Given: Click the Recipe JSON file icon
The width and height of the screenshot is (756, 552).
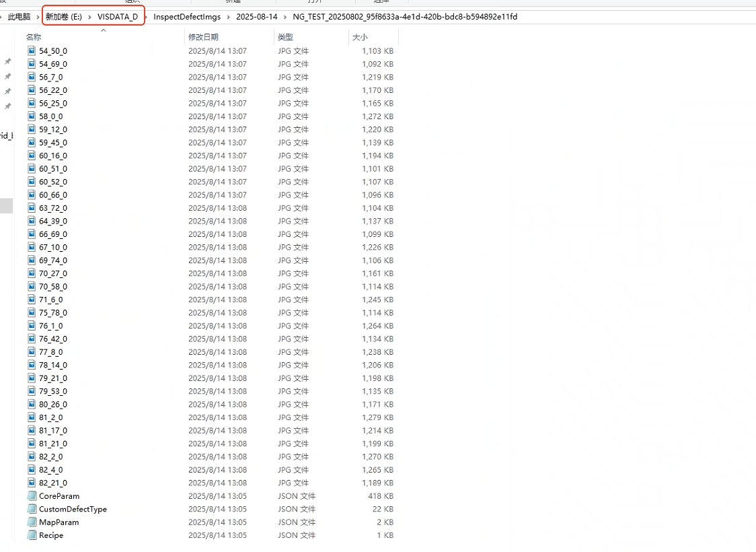Looking at the screenshot, I should click(32, 535).
